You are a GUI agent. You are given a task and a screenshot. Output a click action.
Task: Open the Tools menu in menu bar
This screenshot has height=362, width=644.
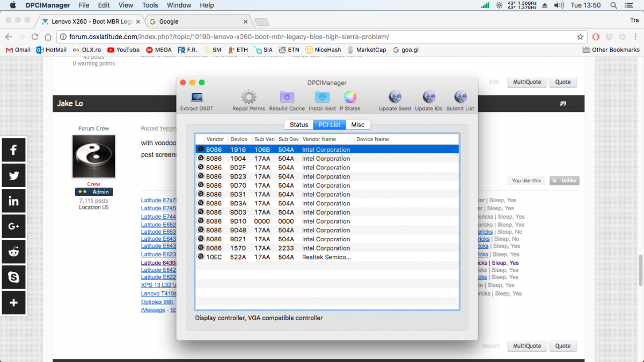(x=150, y=5)
